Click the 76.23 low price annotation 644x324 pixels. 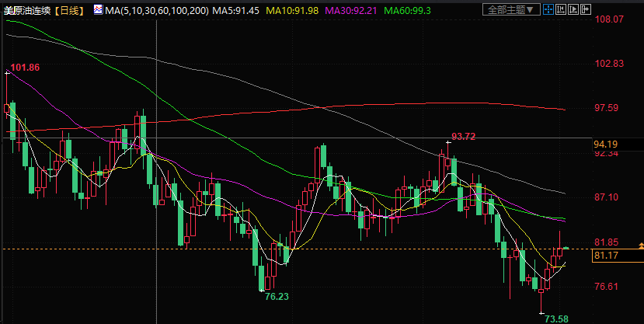pos(277,297)
